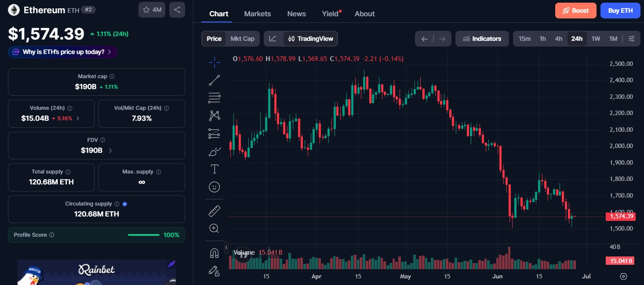644x285 pixels.
Task: Open chart settings gear icon
Action: tap(623, 276)
